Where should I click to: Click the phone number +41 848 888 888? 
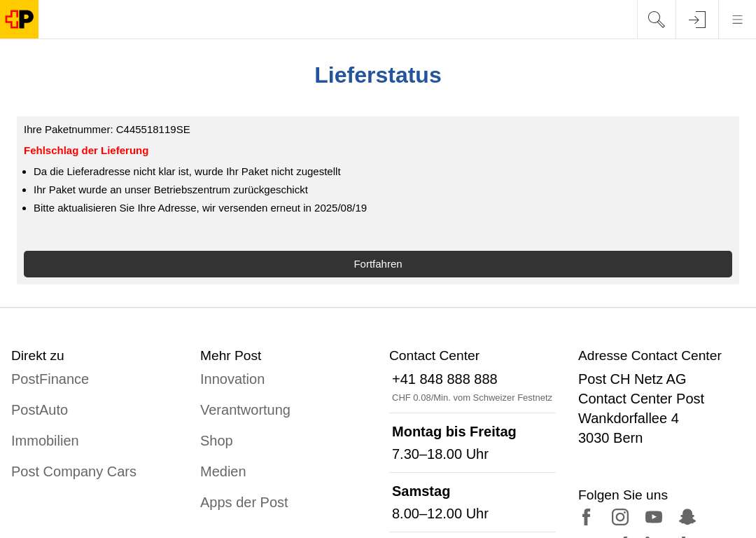[x=444, y=379]
